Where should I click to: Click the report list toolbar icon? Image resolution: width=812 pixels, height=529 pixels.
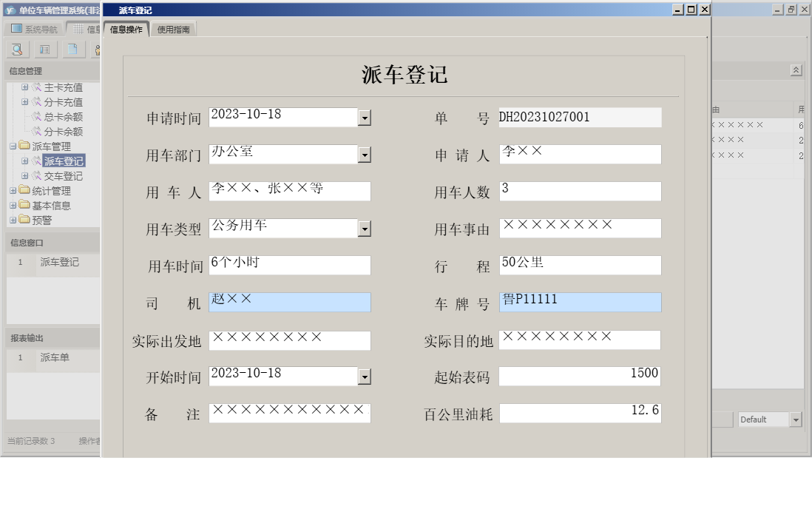point(46,50)
